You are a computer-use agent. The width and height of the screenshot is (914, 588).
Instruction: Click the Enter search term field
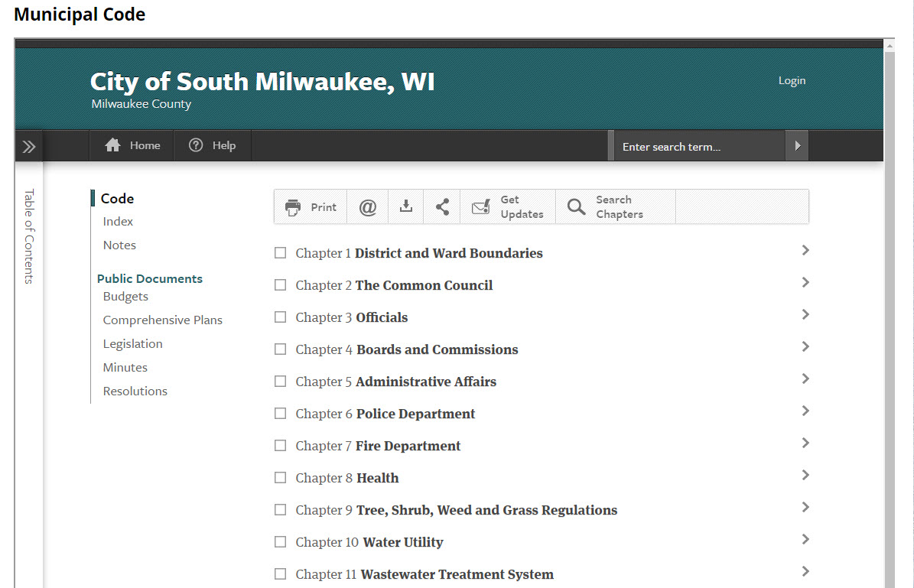pos(698,147)
